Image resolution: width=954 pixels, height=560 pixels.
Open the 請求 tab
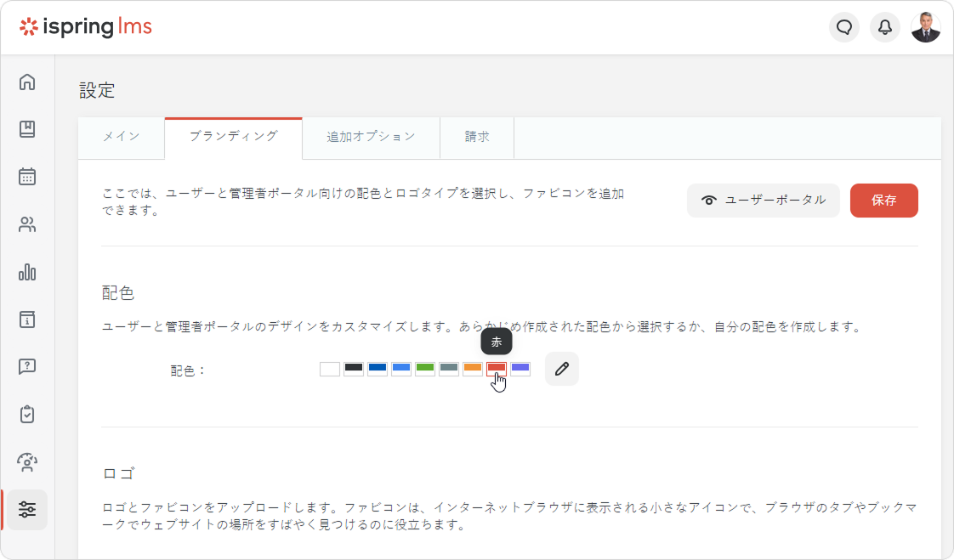tap(477, 137)
